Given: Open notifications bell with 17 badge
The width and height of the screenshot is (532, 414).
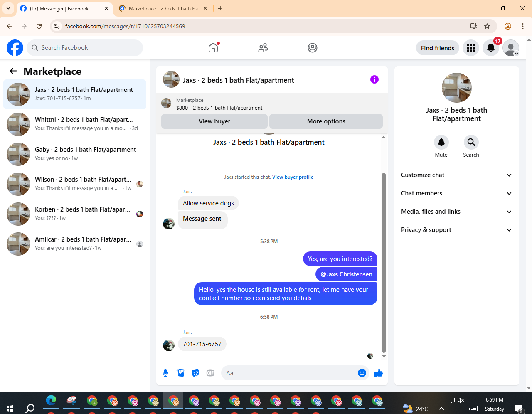Looking at the screenshot, I should click(x=491, y=48).
